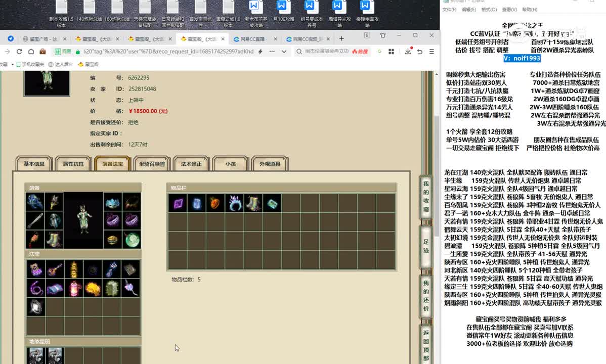Click the green gem inventory item
Screen dimensions: 606x364
click(x=273, y=203)
